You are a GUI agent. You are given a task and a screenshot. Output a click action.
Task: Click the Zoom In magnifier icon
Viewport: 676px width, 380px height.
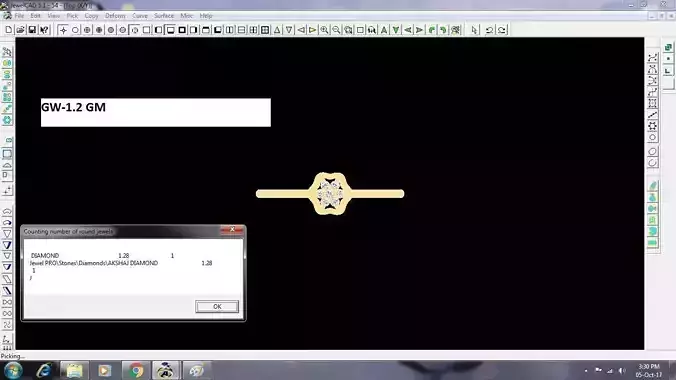324,30
